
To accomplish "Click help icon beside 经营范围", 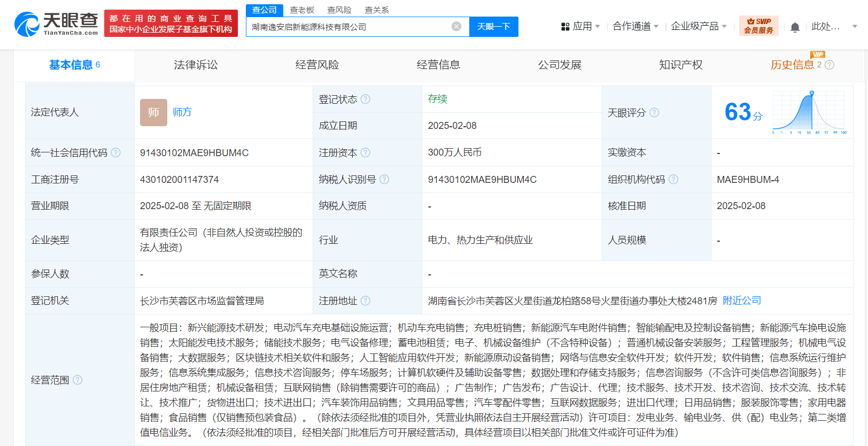I will pyautogui.click(x=77, y=380).
